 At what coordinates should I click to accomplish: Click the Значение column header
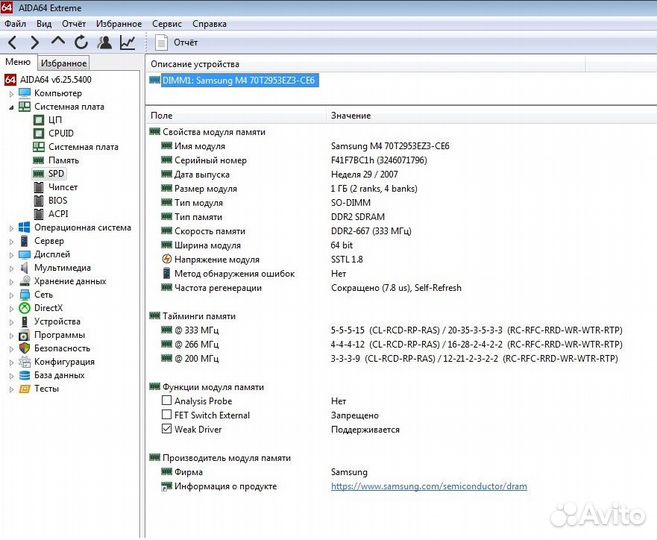pyautogui.click(x=491, y=116)
